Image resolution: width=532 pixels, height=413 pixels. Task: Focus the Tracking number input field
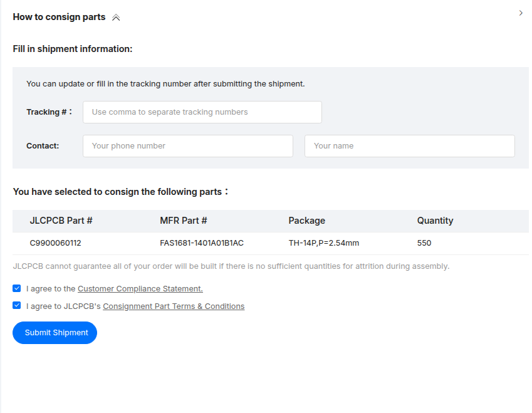pyautogui.click(x=202, y=112)
